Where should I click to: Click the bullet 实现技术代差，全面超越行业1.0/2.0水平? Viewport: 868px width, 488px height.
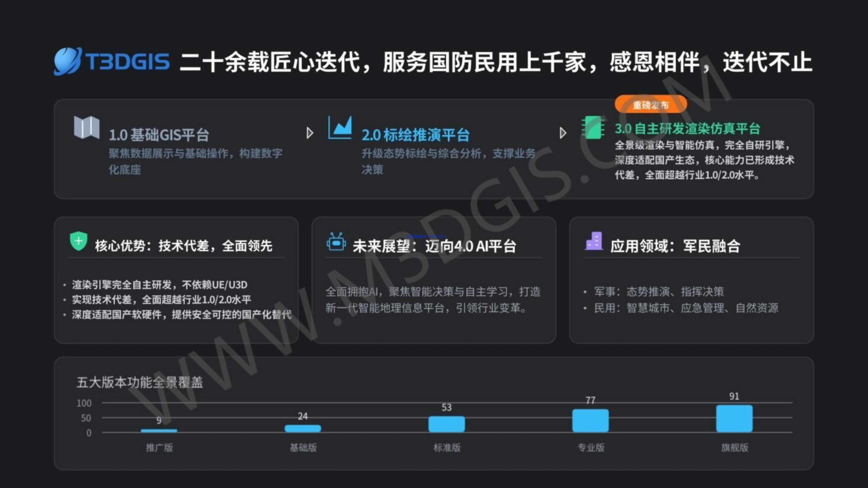tap(161, 300)
